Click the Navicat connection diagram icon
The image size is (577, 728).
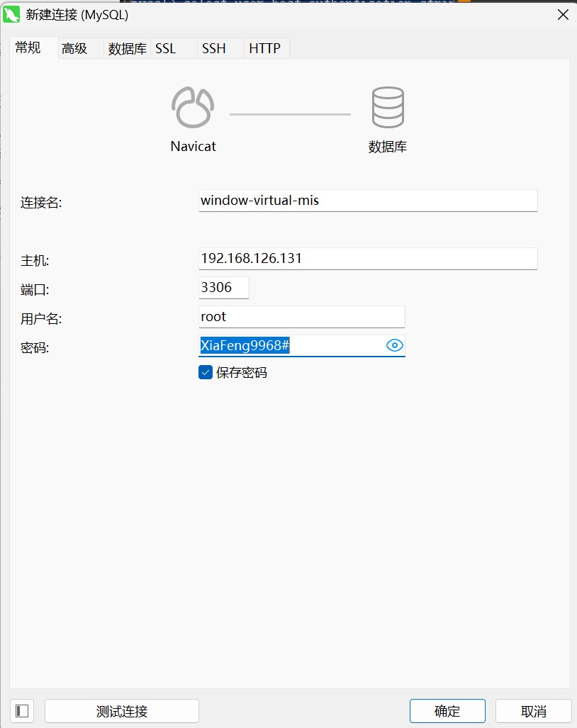(x=193, y=107)
